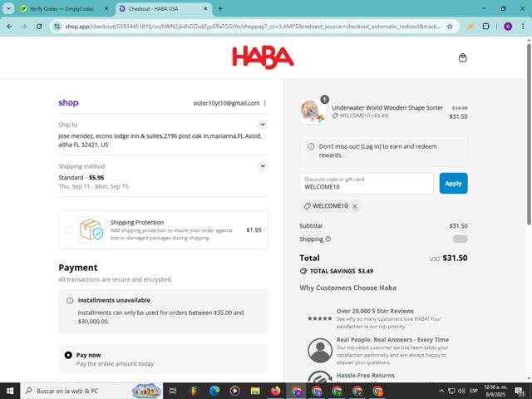Open account options next to victor10yt10@gmail.com
Viewport: 532px width, 399px height.
(x=265, y=103)
